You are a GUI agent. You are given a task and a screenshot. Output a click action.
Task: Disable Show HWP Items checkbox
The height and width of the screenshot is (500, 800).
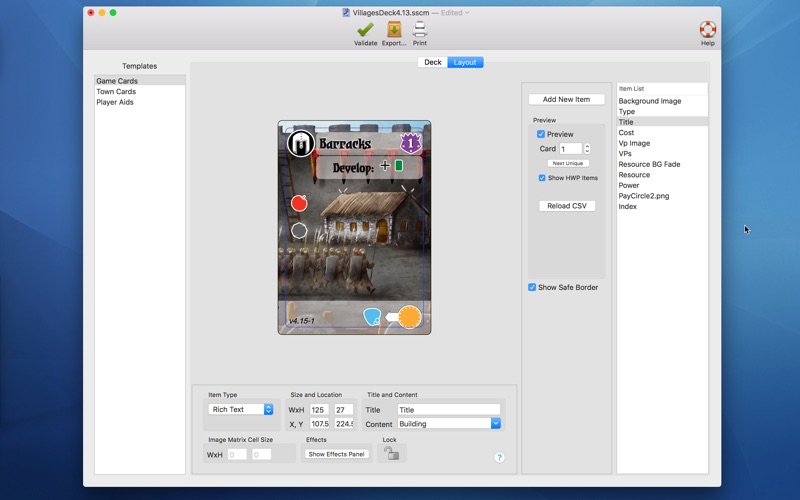click(x=543, y=178)
